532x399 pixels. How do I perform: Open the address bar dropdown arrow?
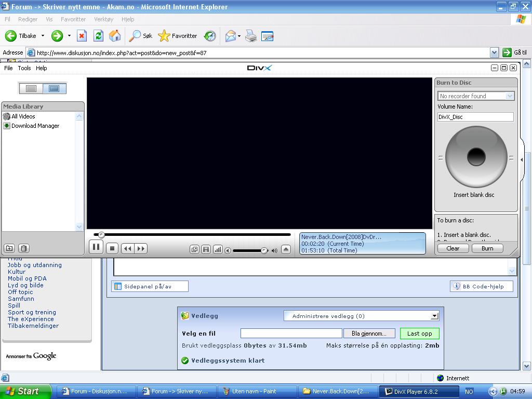(495, 52)
